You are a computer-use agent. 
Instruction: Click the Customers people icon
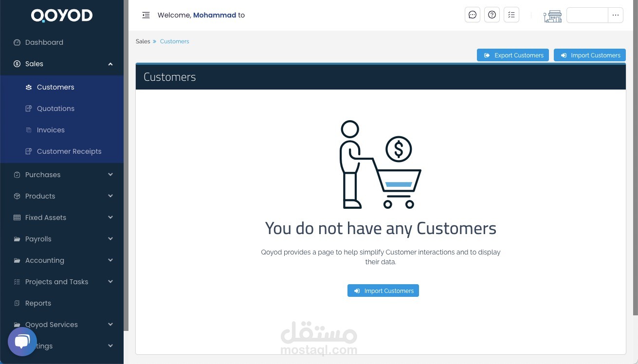click(x=29, y=87)
